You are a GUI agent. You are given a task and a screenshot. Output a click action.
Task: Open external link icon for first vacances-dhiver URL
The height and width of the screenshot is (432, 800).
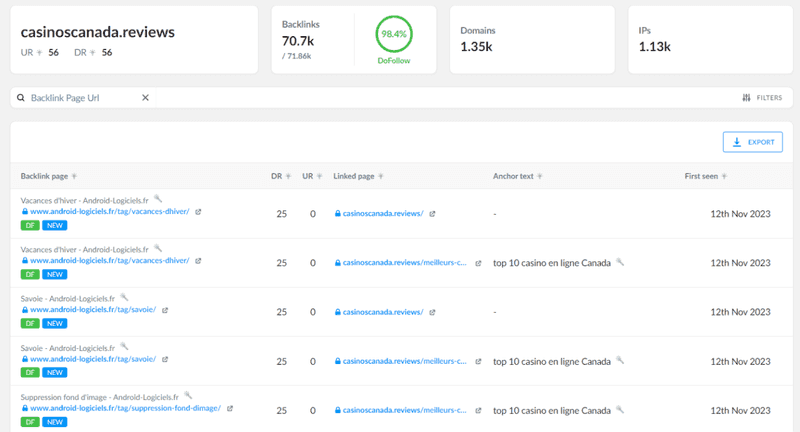tap(198, 212)
